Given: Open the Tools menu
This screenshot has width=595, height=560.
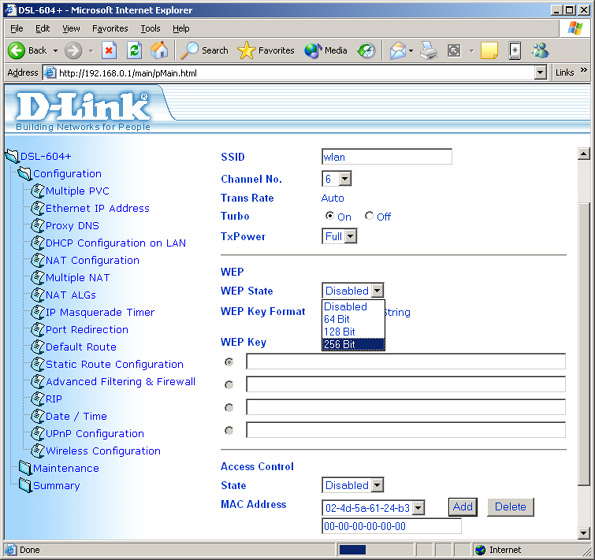Looking at the screenshot, I should [150, 28].
